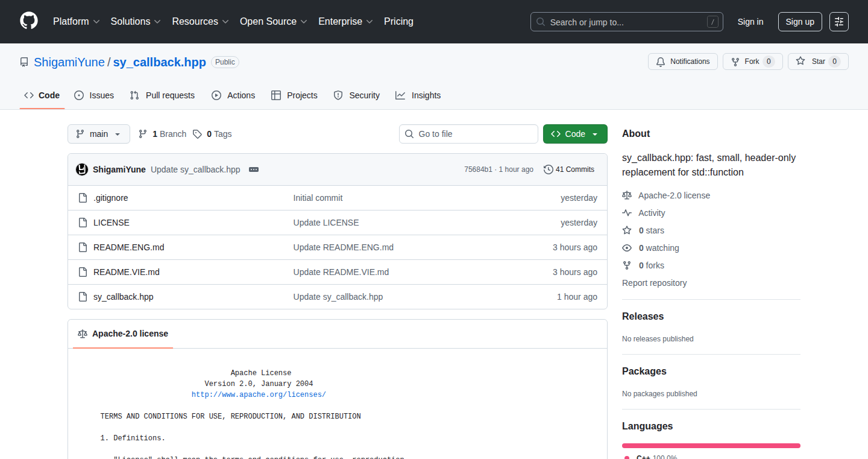
Task: Switch to the Pull requests tab
Action: 163,95
